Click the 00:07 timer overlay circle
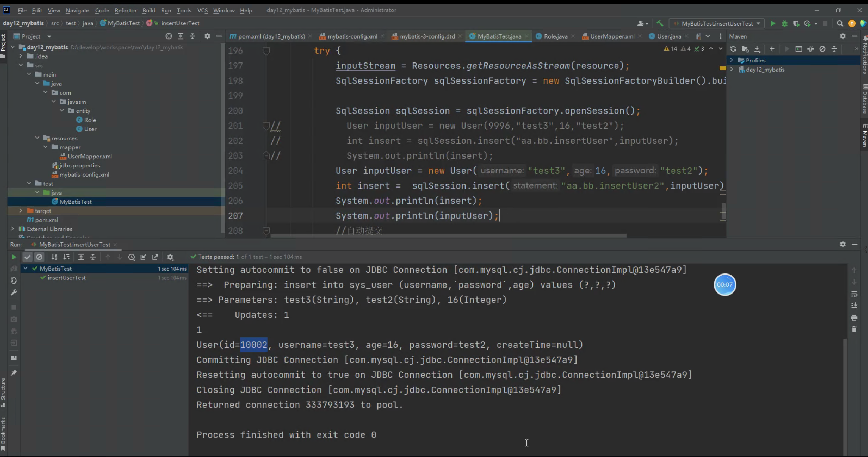 point(724,285)
